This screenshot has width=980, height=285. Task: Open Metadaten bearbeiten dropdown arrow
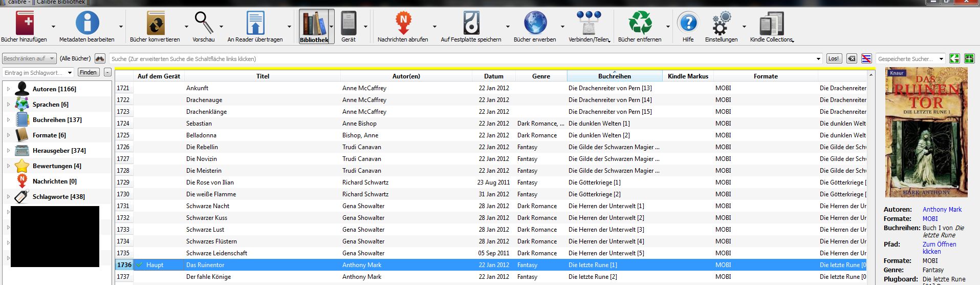tap(121, 26)
